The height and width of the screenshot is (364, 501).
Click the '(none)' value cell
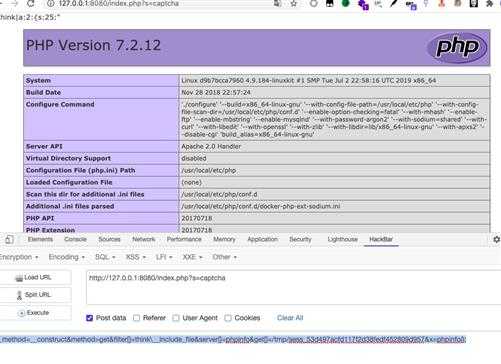[x=334, y=182]
